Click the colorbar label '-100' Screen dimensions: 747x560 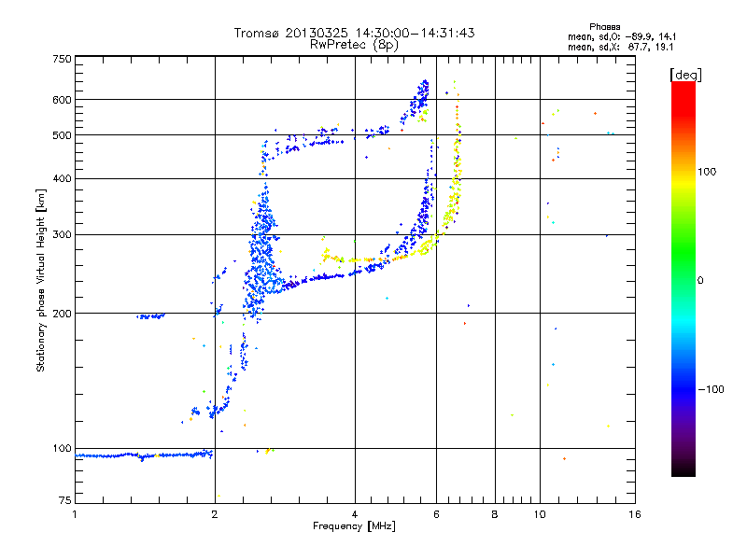(x=711, y=389)
